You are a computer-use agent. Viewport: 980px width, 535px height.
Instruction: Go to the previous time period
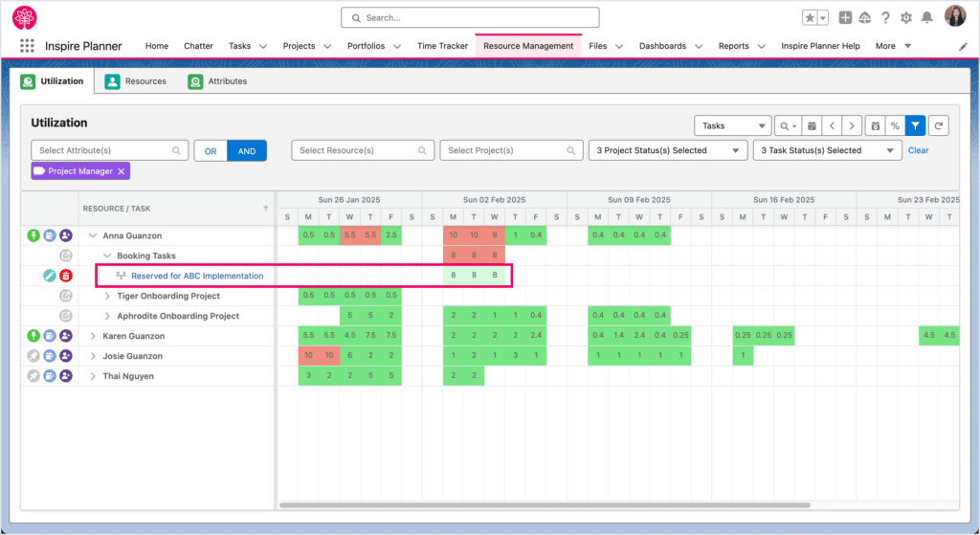pyautogui.click(x=832, y=125)
